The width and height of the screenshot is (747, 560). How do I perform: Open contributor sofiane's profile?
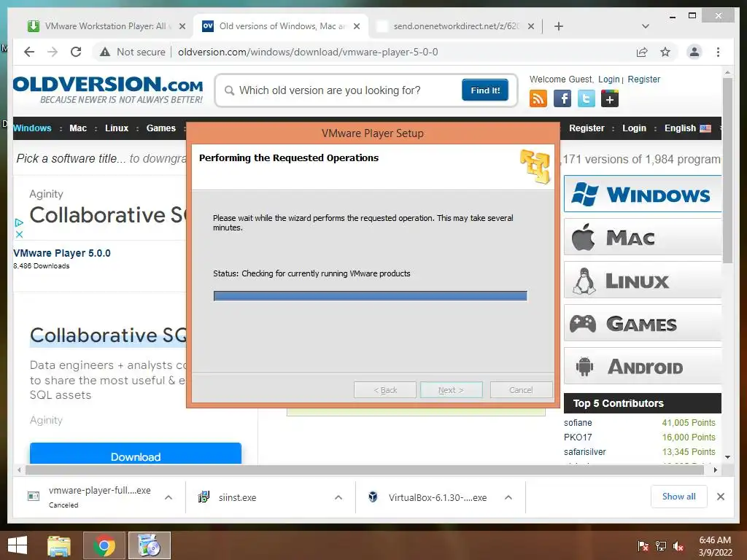click(578, 422)
